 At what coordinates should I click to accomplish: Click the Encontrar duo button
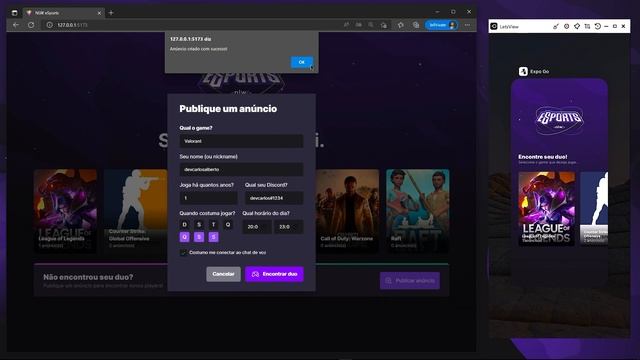(x=274, y=274)
